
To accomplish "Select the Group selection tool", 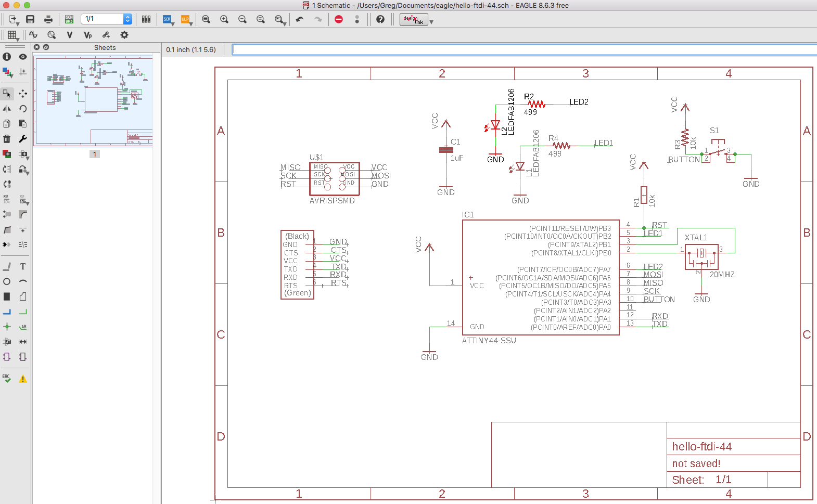I will (7, 94).
